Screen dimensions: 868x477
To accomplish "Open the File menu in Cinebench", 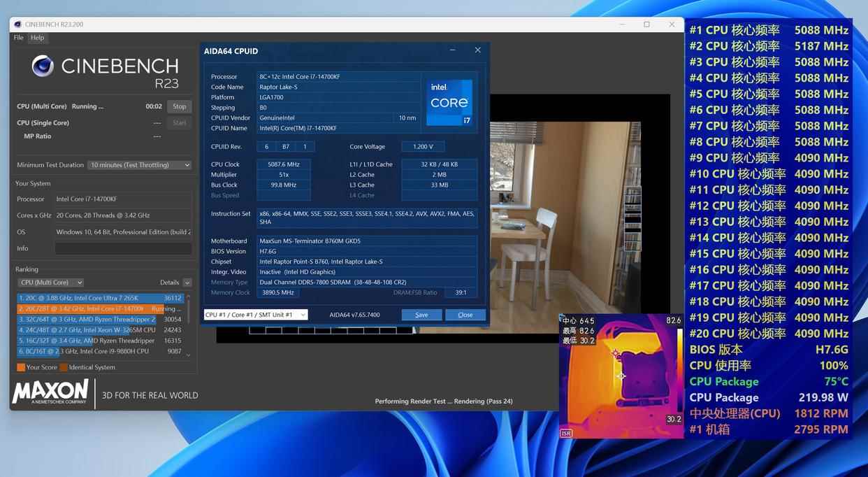I will click(x=18, y=38).
